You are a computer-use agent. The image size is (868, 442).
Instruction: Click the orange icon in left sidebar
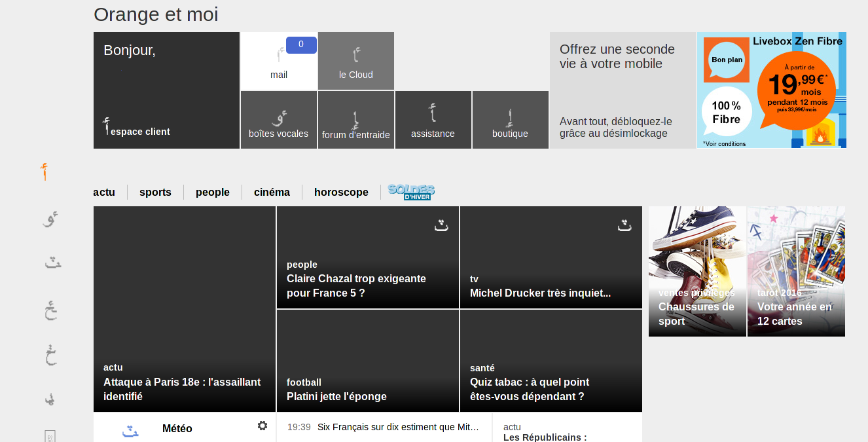coord(44,172)
